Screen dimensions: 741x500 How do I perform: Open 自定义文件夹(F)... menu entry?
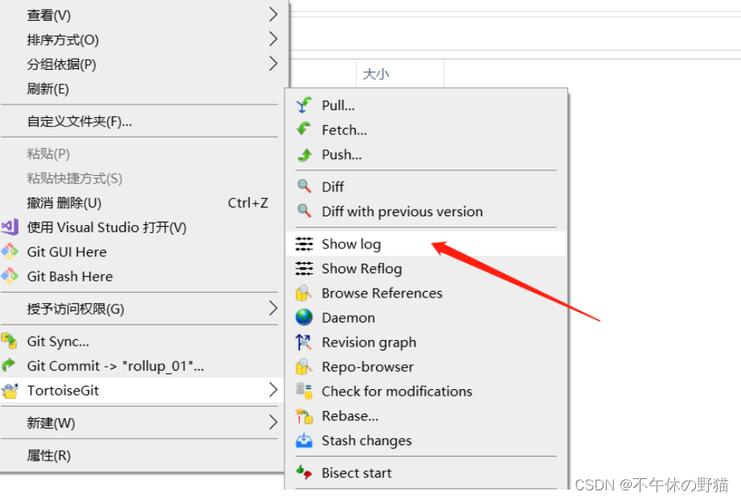tap(142, 121)
